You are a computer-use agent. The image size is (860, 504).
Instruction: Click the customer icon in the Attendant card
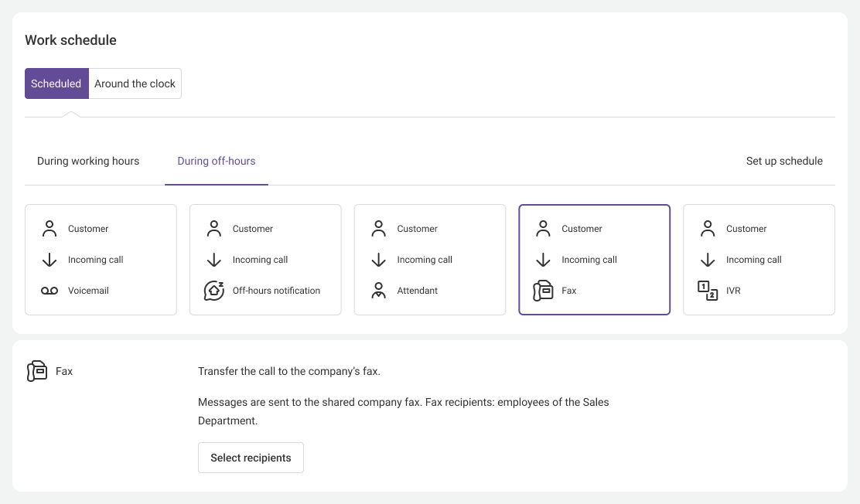coord(378,229)
